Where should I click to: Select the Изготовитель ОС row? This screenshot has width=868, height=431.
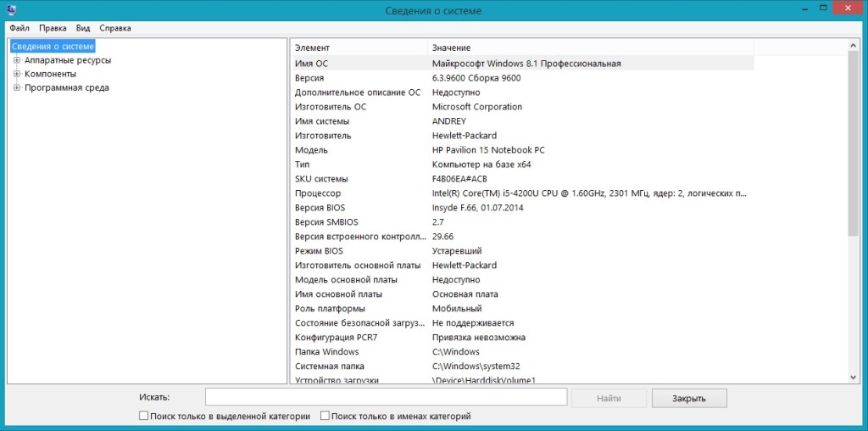(x=522, y=107)
